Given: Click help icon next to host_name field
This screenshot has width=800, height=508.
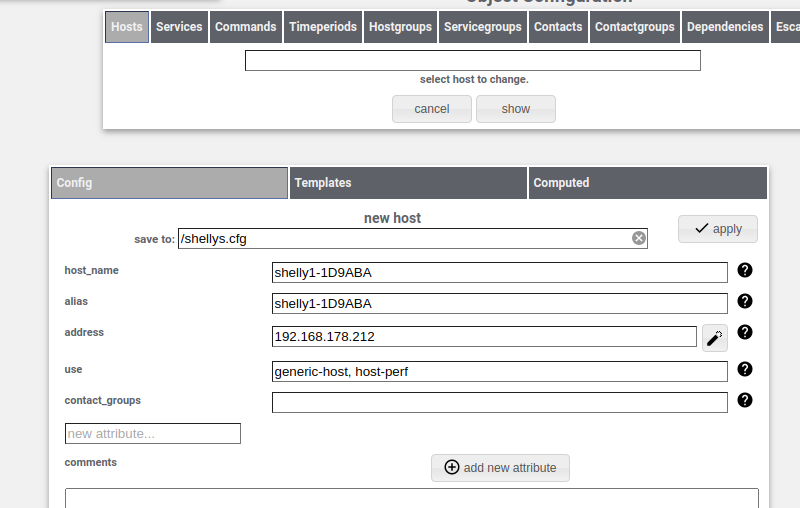Looking at the screenshot, I should [x=745, y=270].
